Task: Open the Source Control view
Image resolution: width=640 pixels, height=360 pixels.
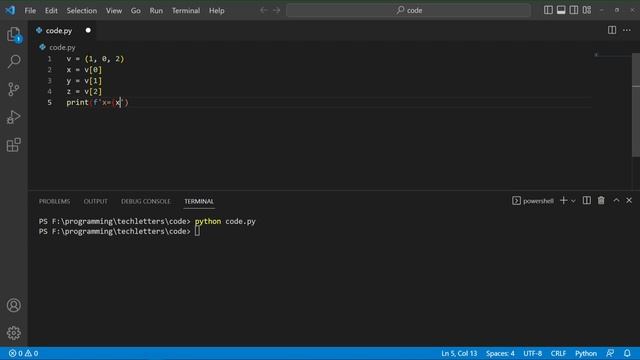Action: (x=13, y=89)
